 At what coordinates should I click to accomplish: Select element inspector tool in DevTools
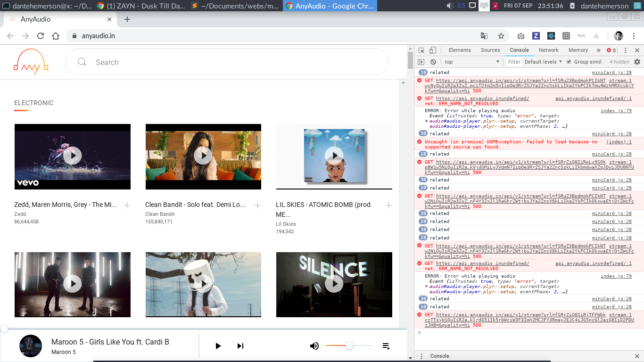421,50
